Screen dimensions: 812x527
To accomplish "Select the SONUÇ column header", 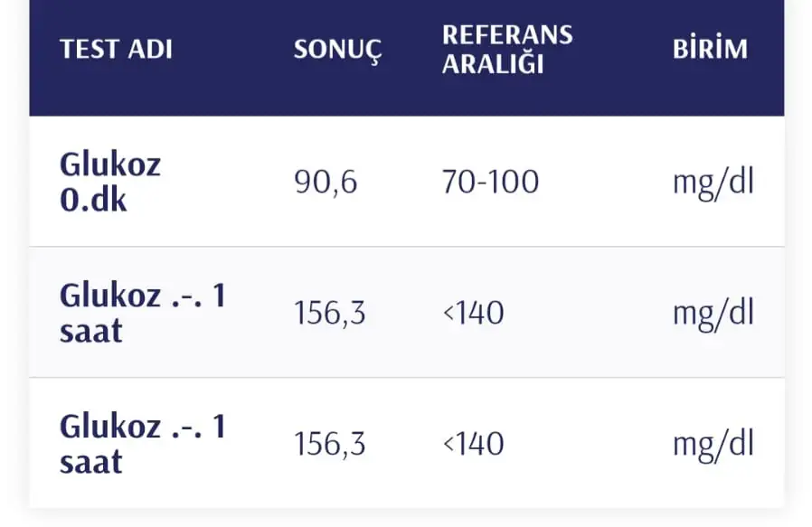I will click(x=337, y=51).
